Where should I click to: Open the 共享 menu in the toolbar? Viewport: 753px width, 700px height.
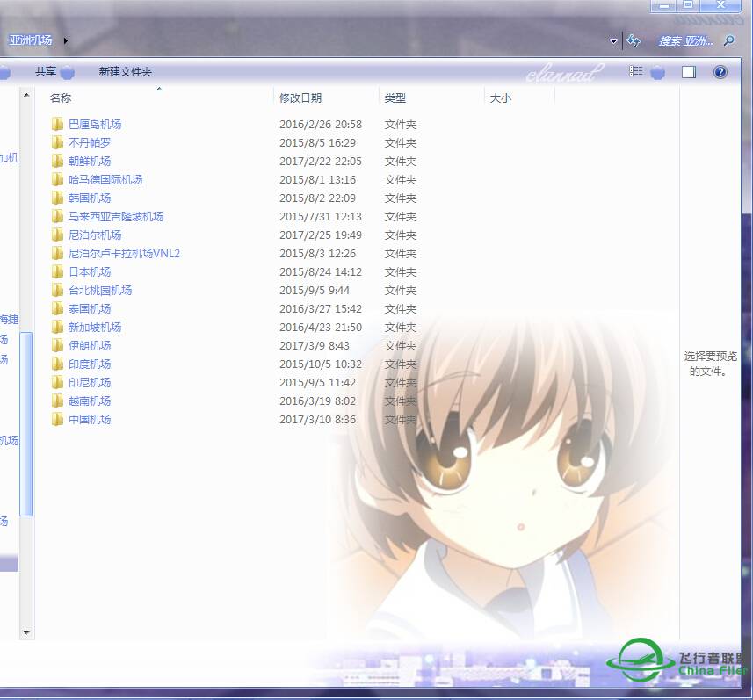tap(46, 72)
